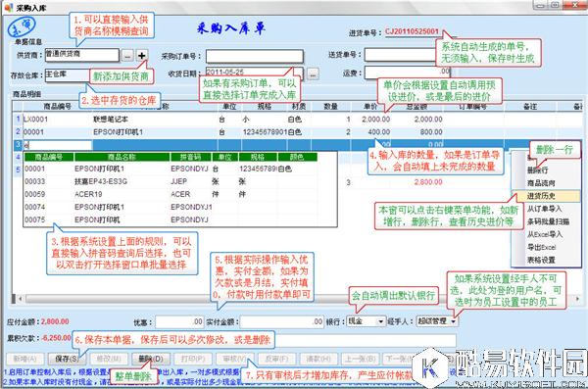The image size is (588, 389).
Task: Click the 采购入库 title bar app icon
Action: click(x=8, y=7)
